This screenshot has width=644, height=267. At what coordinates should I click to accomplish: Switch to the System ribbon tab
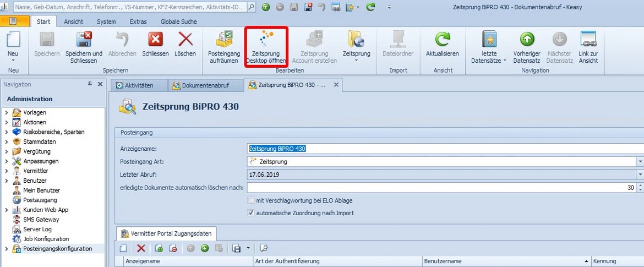106,21
